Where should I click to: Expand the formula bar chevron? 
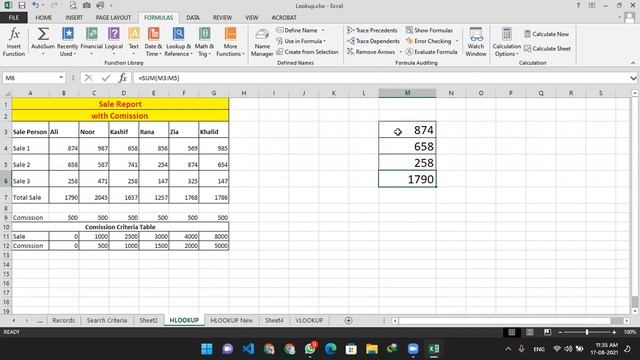[633, 78]
